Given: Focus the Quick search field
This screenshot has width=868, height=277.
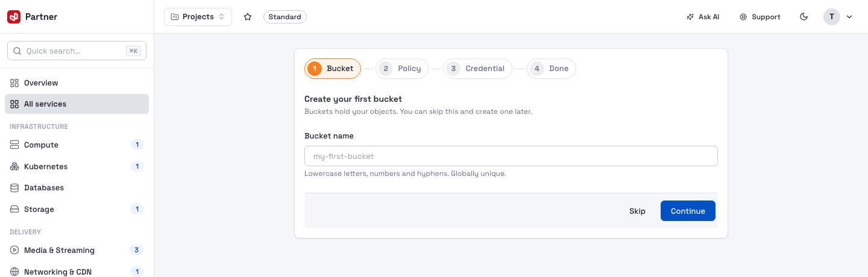Looking at the screenshot, I should (x=77, y=51).
